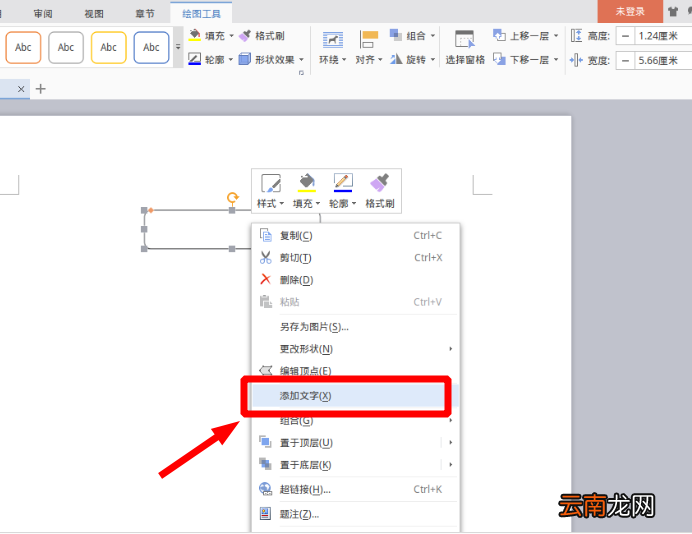Click the 未登录 login button

(x=630, y=11)
